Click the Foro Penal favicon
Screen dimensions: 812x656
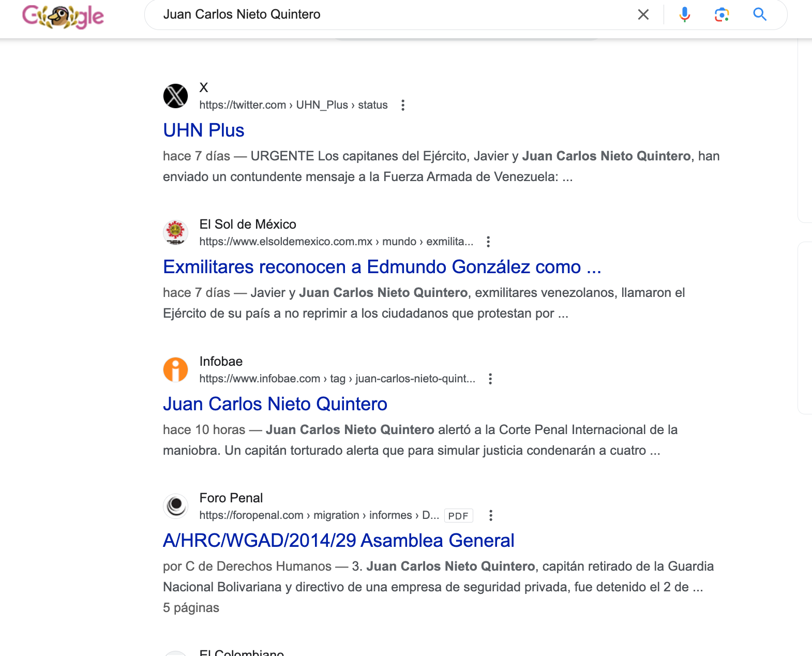[175, 506]
